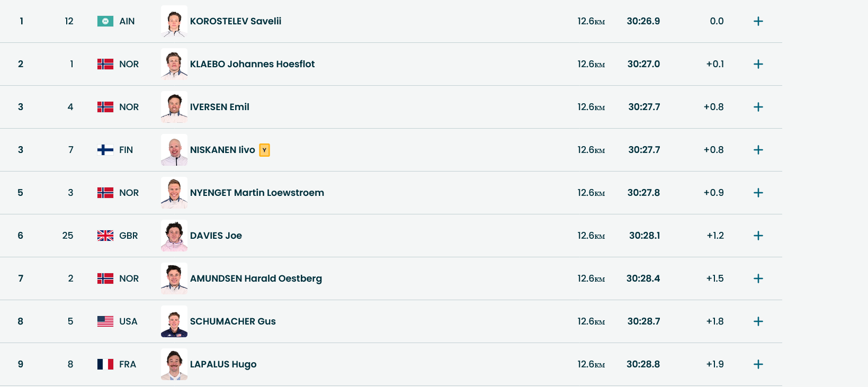868x387 pixels.
Task: Click the Great Britain flag icon
Action: (x=105, y=236)
